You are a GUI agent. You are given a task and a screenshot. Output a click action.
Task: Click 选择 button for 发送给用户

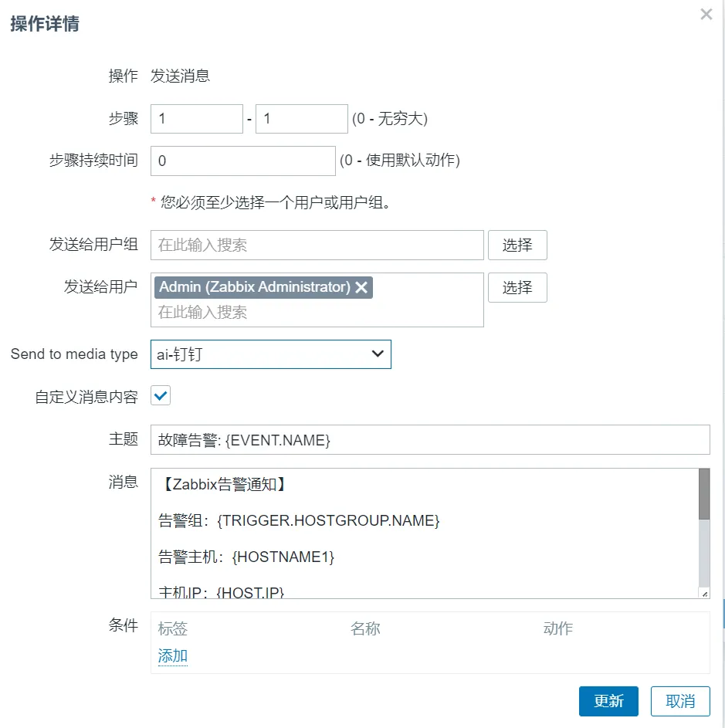(517, 288)
